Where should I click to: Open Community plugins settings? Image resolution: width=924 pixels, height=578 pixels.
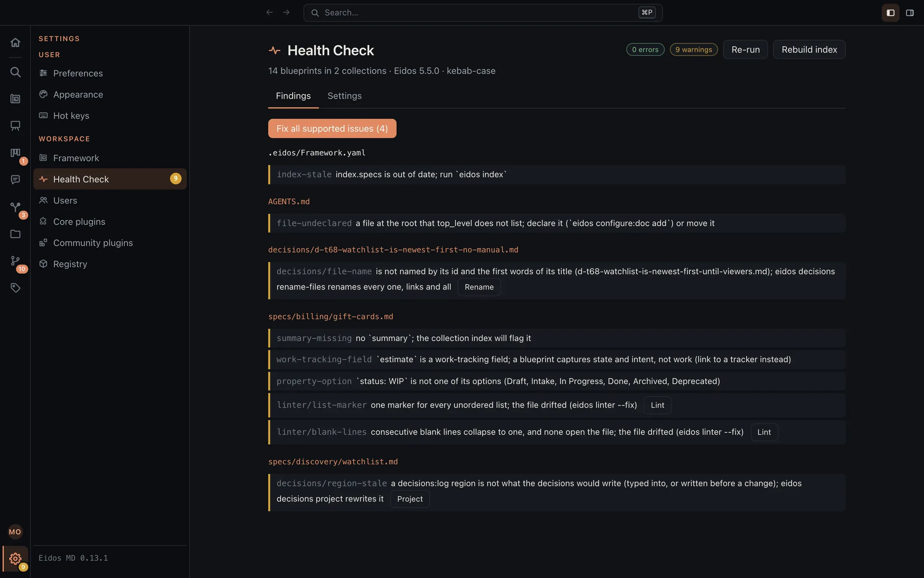110,243
